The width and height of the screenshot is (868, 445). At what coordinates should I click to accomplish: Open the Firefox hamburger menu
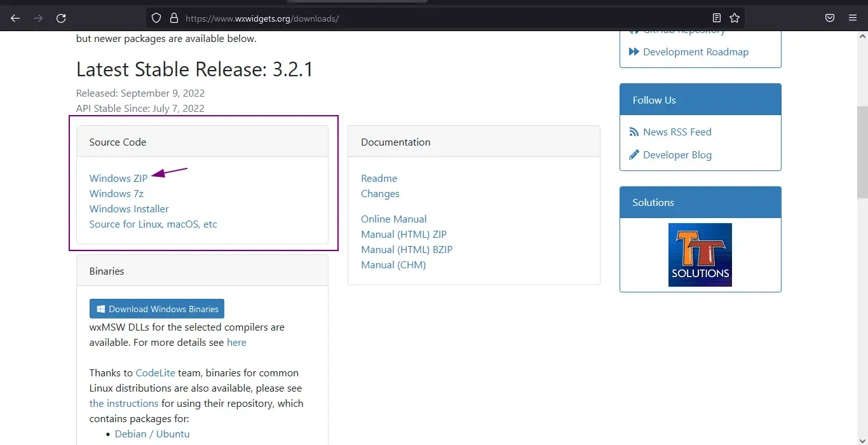[x=853, y=18]
